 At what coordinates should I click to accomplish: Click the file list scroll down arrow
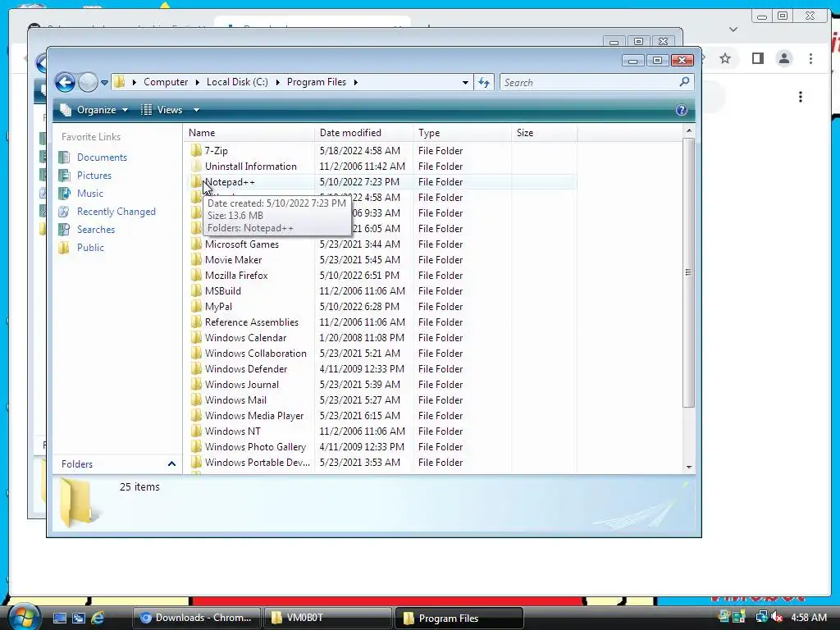click(x=689, y=467)
